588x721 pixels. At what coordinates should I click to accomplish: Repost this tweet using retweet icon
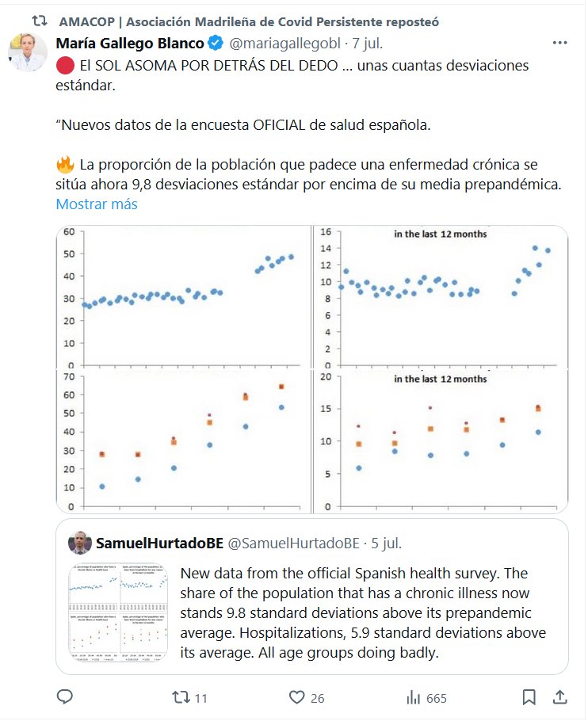pyautogui.click(x=181, y=697)
